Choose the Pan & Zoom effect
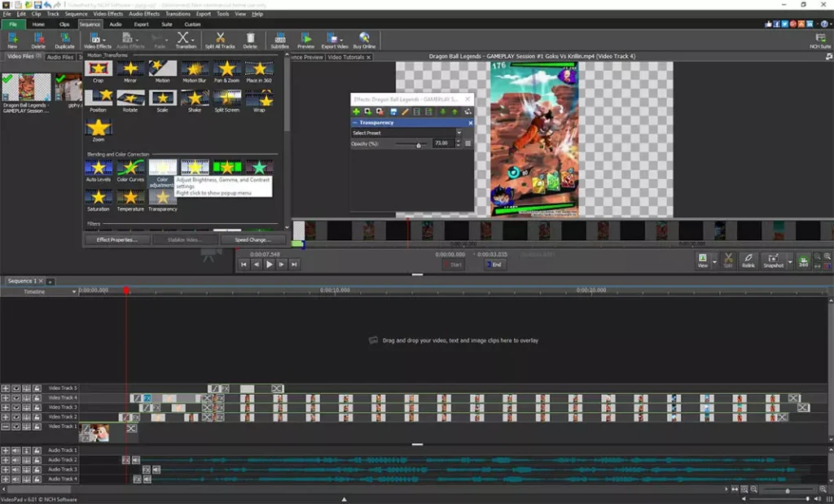This screenshot has height=504, width=834. (x=226, y=69)
